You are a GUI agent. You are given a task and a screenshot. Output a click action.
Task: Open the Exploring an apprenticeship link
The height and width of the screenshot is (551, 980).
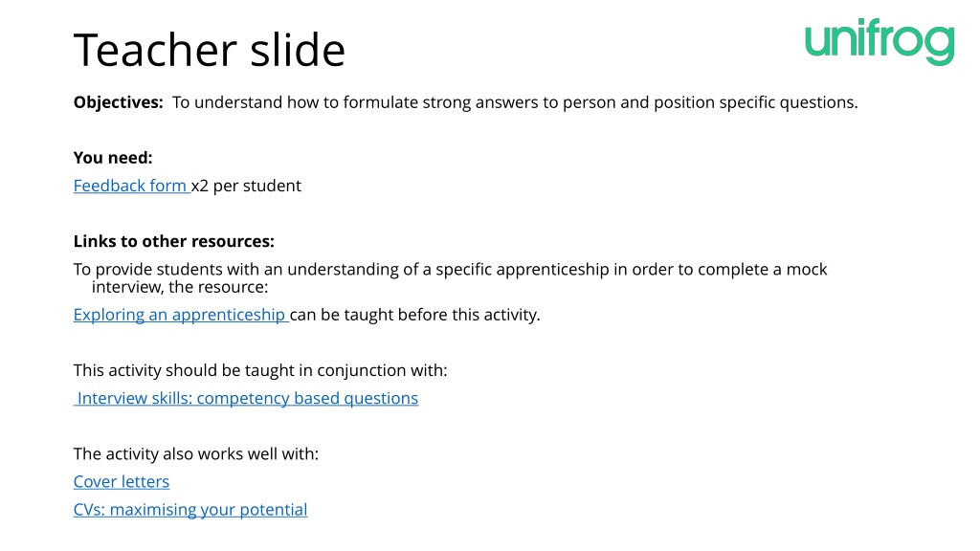coord(181,315)
